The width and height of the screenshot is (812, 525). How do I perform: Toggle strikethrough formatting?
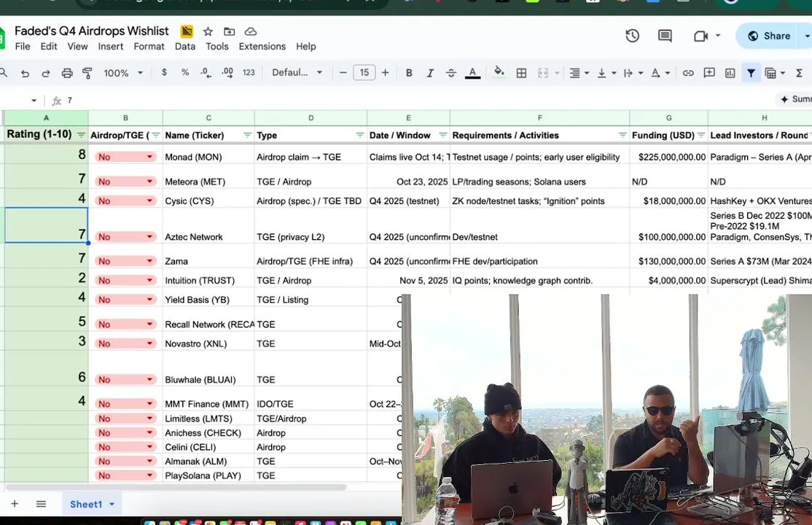[451, 73]
